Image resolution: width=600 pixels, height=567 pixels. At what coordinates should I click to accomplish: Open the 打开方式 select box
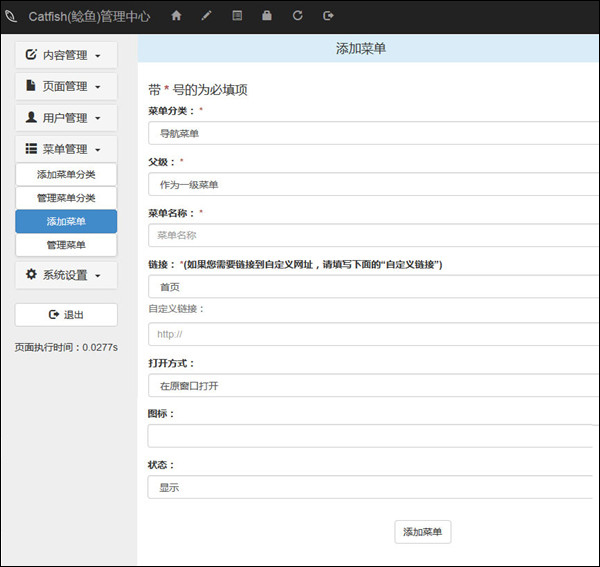pyautogui.click(x=372, y=385)
